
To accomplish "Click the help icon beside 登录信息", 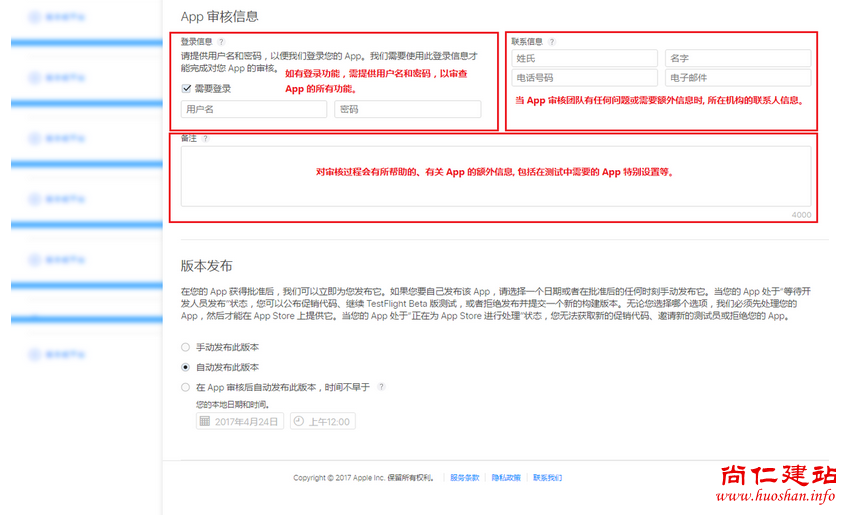I will [221, 42].
